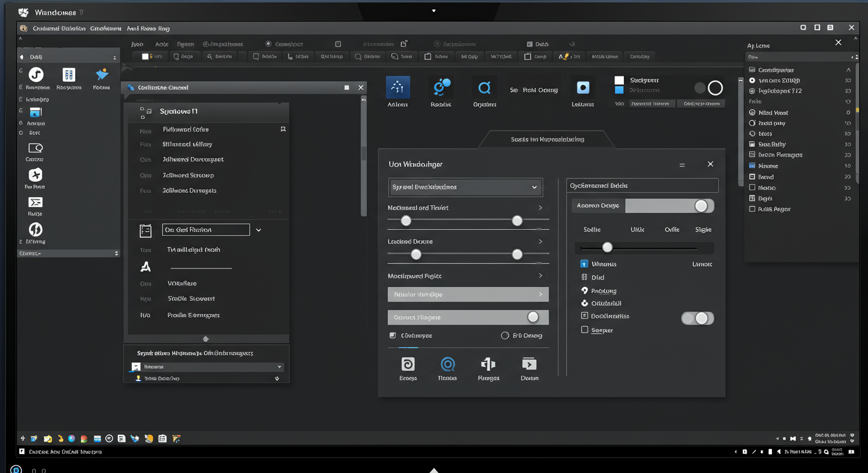Open the blue grid document icon in left sidebar
Screen dimensions: 868x473
click(68, 75)
